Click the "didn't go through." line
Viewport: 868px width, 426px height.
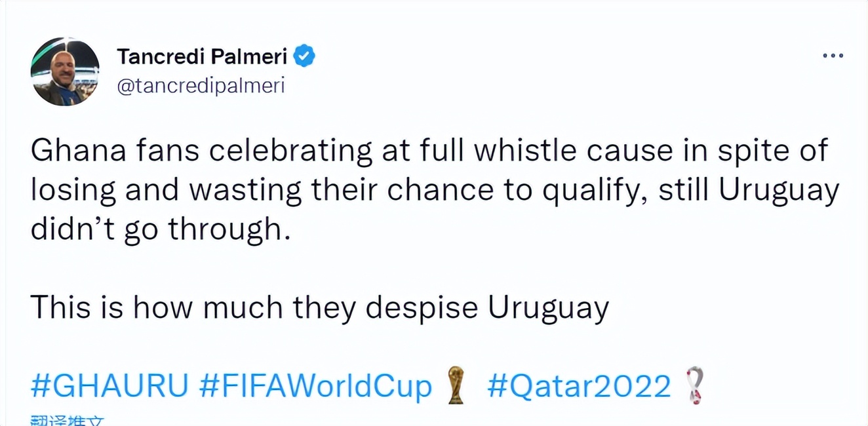[160, 230]
